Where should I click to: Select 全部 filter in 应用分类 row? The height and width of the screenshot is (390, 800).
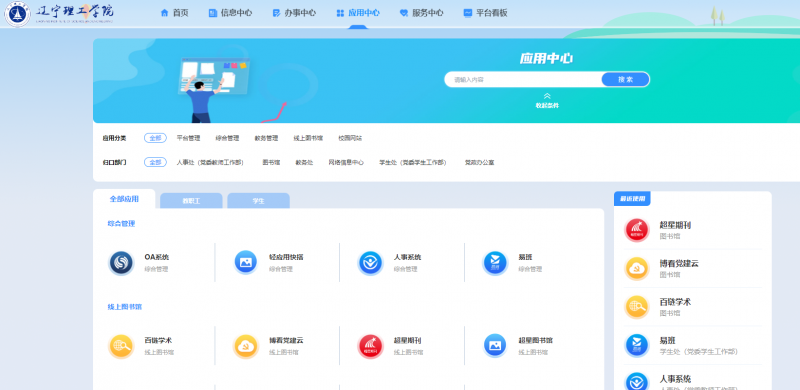[x=155, y=138]
